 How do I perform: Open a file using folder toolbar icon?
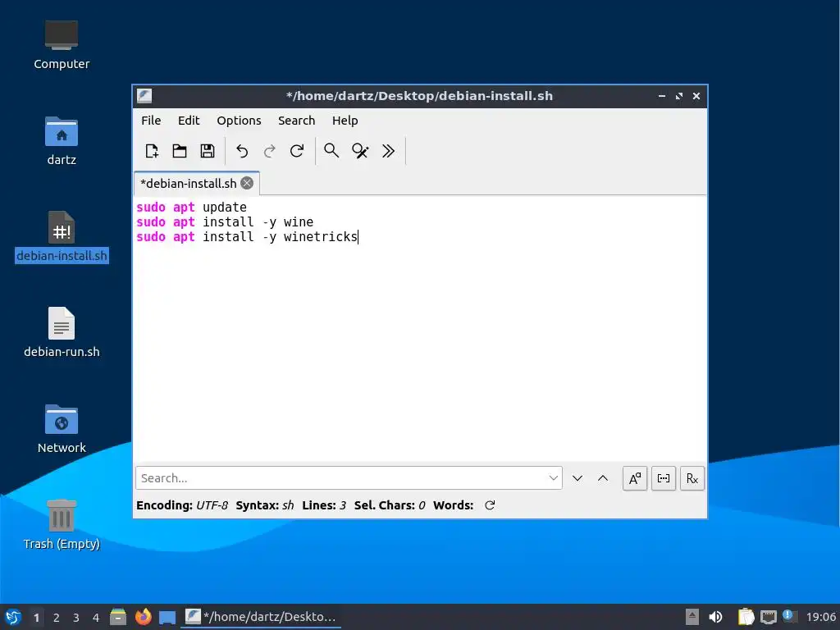tap(180, 151)
